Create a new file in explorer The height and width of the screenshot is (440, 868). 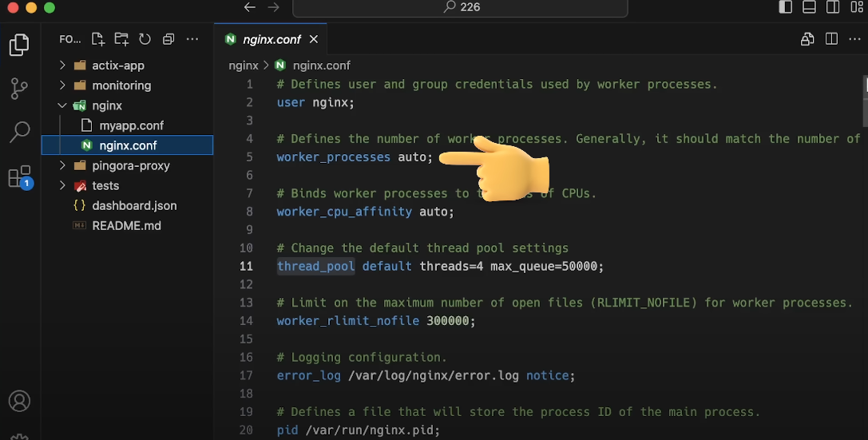tap(98, 39)
